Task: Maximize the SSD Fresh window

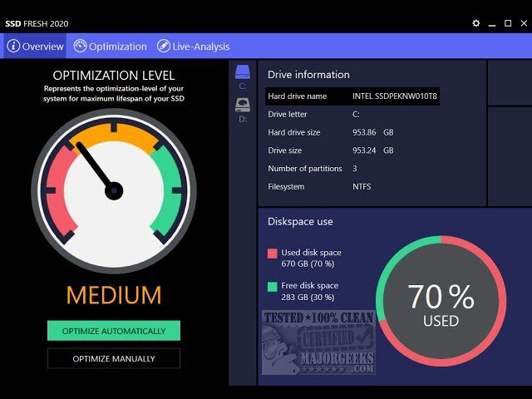Action: (508, 23)
